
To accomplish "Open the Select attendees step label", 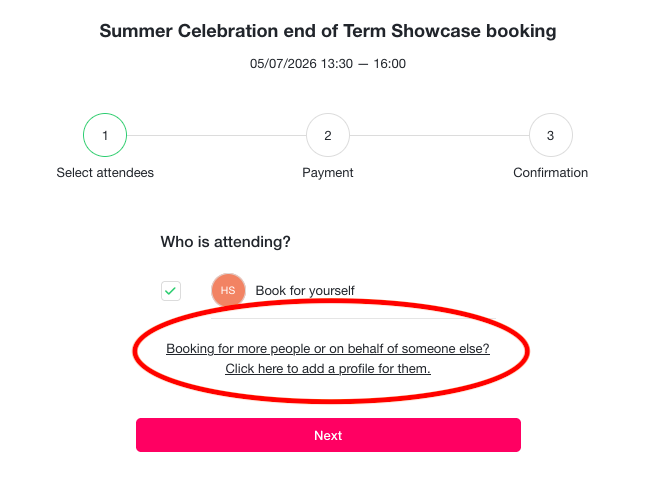I will point(105,172).
